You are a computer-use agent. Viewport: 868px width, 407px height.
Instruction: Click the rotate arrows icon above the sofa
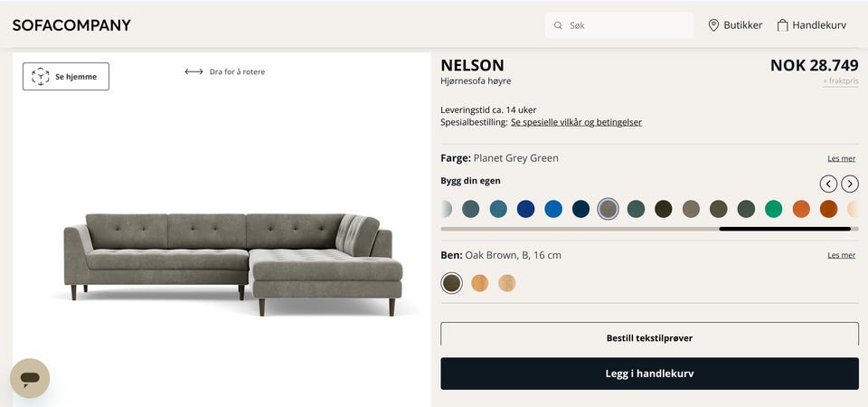click(x=193, y=71)
